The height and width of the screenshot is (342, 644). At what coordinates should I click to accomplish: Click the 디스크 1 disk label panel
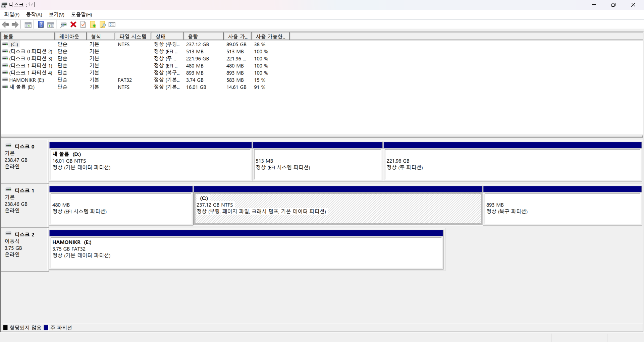point(25,205)
